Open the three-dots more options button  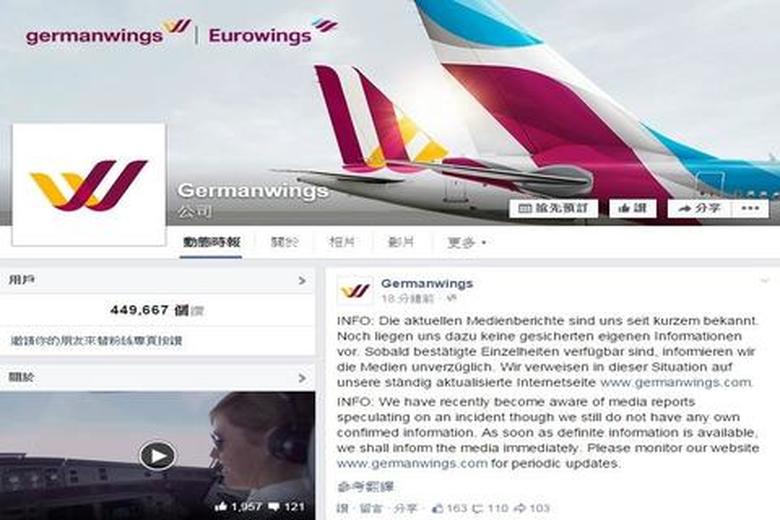[750, 208]
